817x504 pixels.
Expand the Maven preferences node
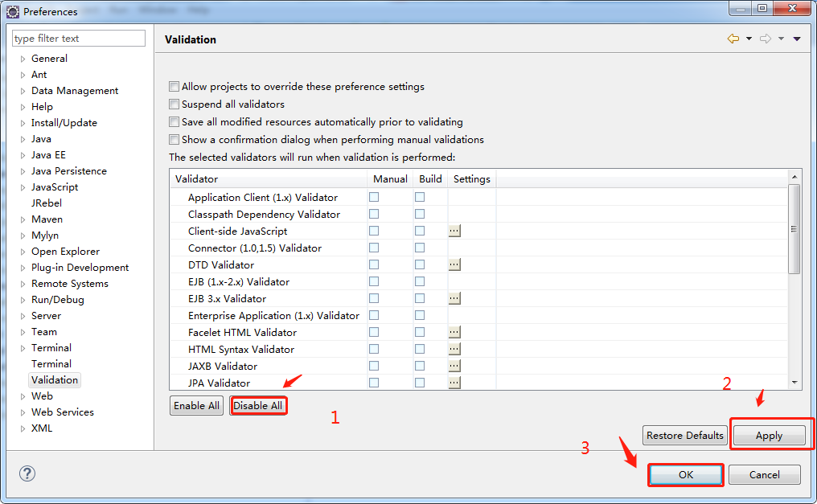pos(23,219)
